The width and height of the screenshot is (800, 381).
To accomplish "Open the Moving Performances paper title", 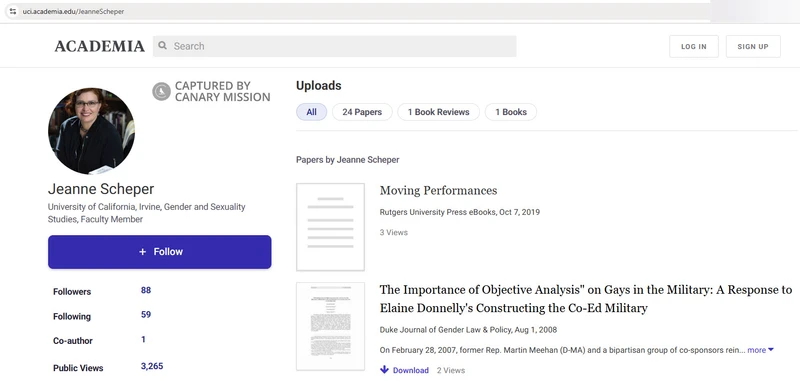I will 438,191.
